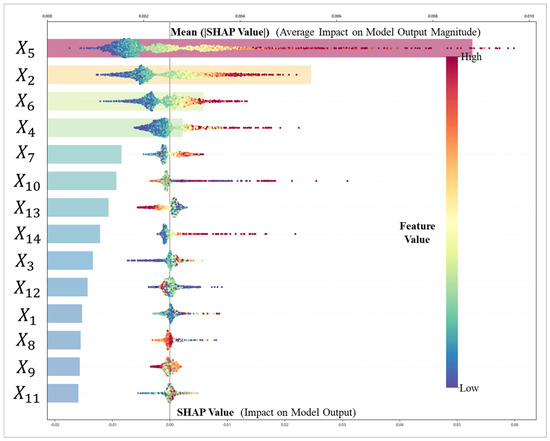Click the X13 importance bar
Screen dimensions: 550x441
point(78,207)
